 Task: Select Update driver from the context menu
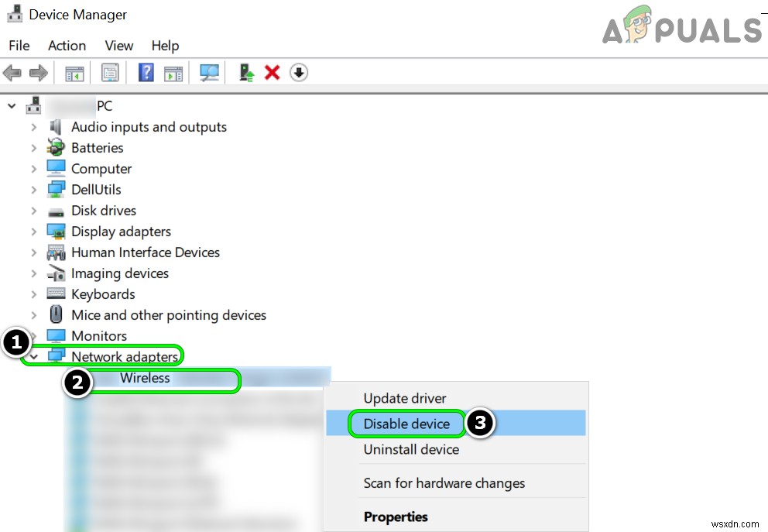[x=405, y=398]
